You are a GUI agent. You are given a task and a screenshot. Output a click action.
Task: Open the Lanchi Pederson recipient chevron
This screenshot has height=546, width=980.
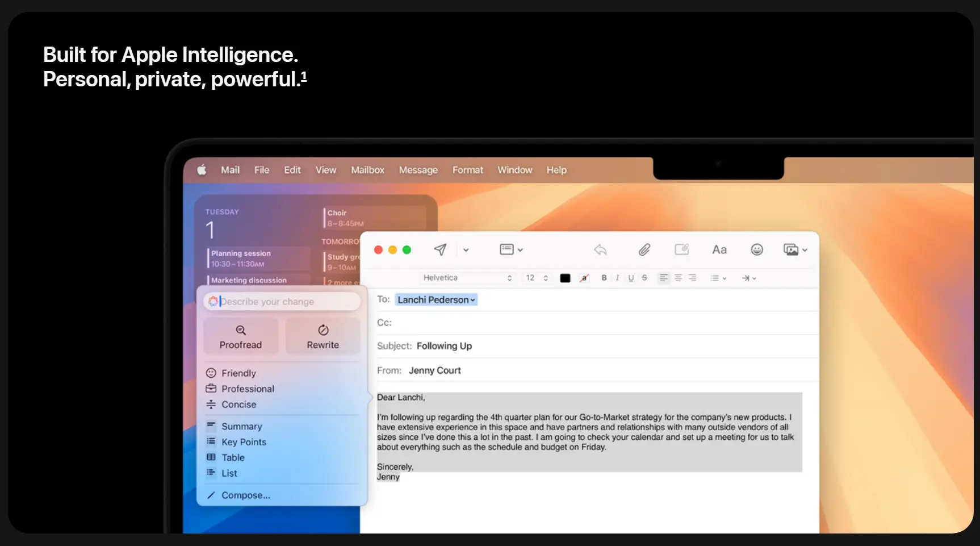tap(472, 300)
